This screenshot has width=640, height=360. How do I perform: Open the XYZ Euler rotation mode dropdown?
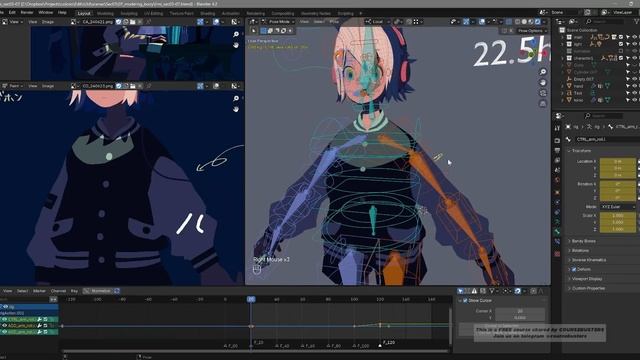point(618,207)
